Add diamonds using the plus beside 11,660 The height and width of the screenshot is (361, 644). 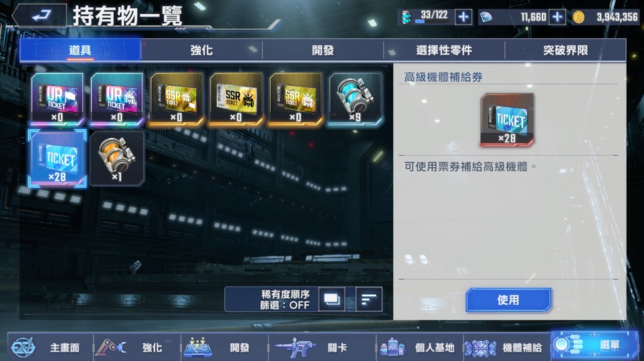557,17
